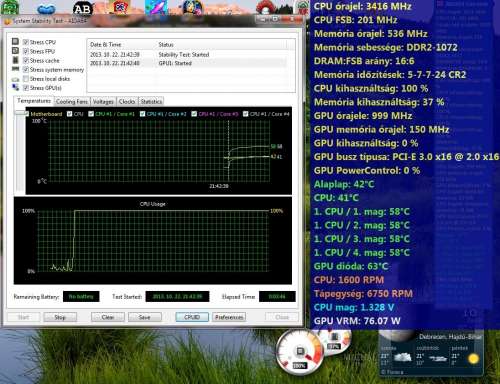The width and height of the screenshot is (500, 384).
Task: Toggle the Stress GPU(s) checkbox
Action: click(x=26, y=88)
